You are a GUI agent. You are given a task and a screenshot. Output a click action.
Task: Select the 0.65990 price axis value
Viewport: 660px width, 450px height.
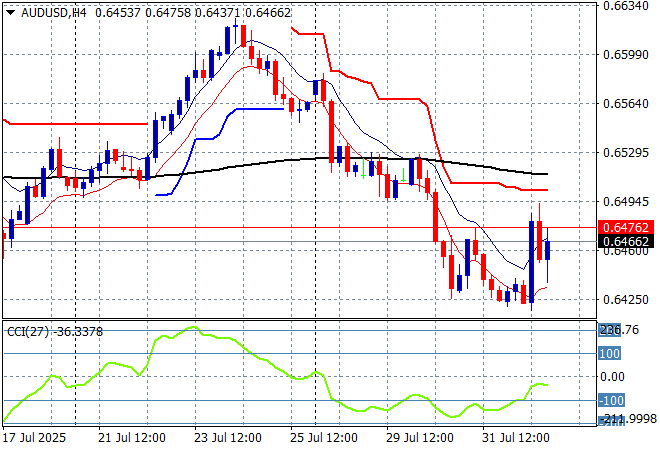click(625, 55)
